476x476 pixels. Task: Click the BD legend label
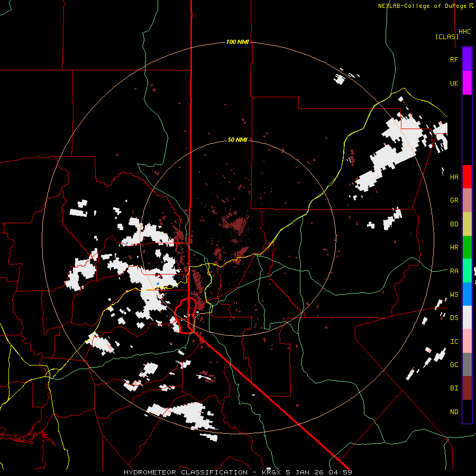pyautogui.click(x=454, y=224)
